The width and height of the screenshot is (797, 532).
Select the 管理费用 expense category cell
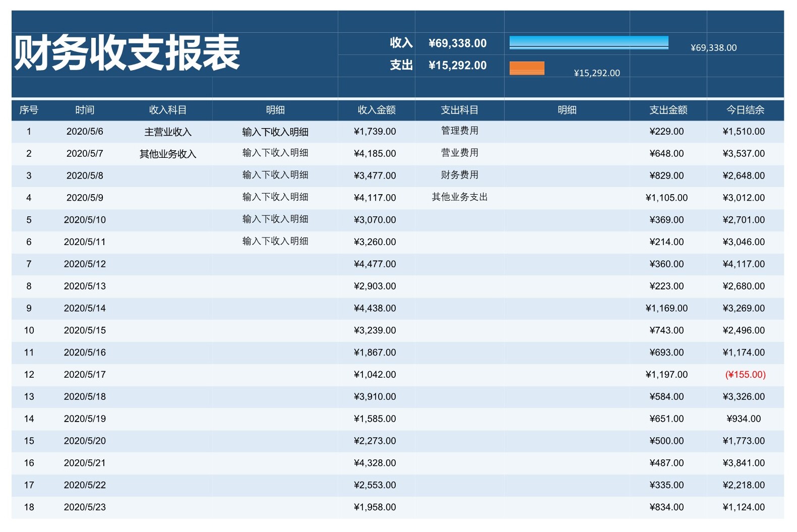[x=459, y=131]
